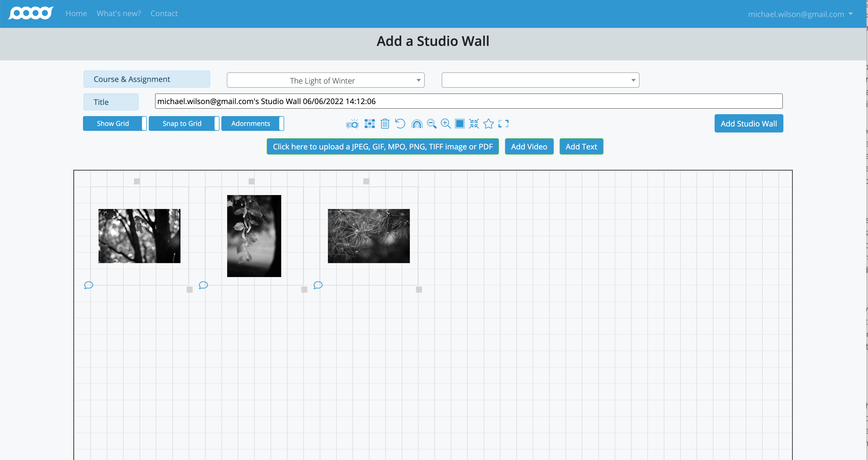Click the star favorite icon
Screen dimensions: 868x460
point(489,124)
